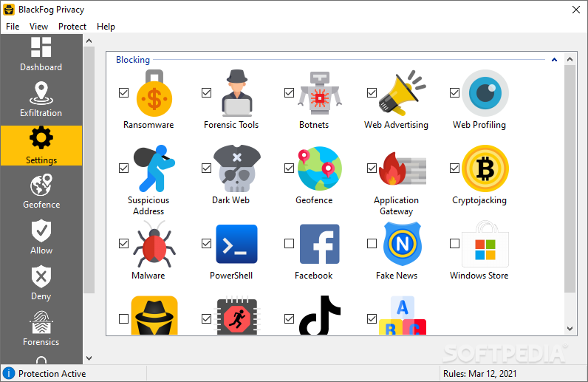
Task: Click the Blocking panel scroll down arrow
Action: (x=570, y=329)
